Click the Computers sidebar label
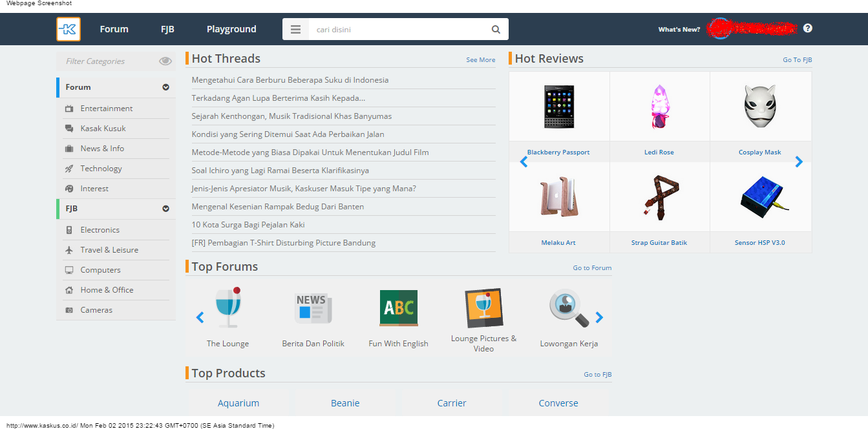The width and height of the screenshot is (868, 429). pyautogui.click(x=100, y=270)
